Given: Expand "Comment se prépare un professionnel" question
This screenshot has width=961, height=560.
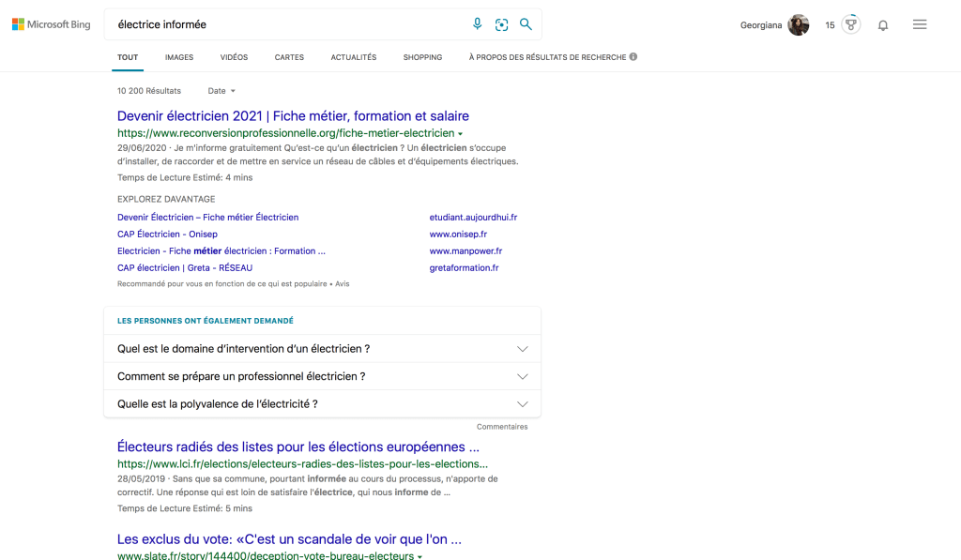Looking at the screenshot, I should [523, 376].
